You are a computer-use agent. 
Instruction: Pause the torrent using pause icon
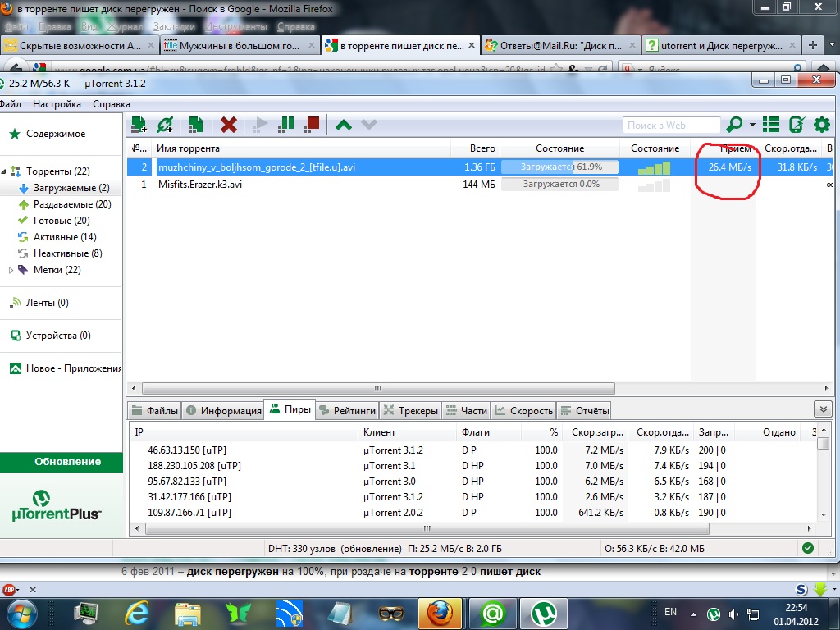(x=285, y=125)
